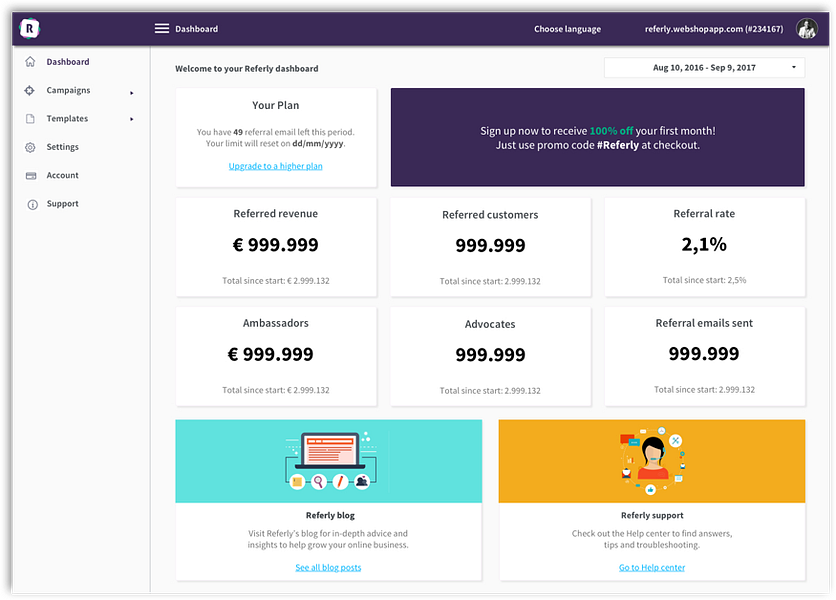Viewport: 836px width, 600px height.
Task: Click the Your Plan heading
Action: pos(276,105)
